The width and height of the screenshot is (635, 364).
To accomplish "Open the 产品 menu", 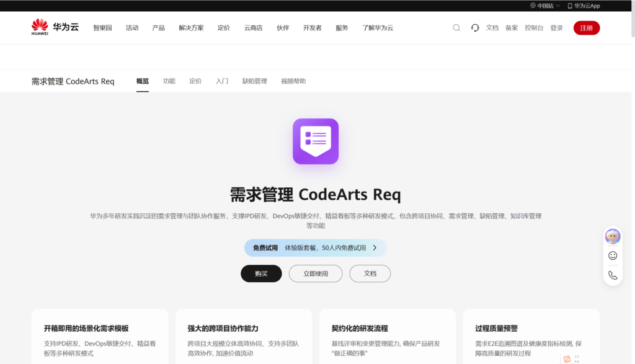I will pyautogui.click(x=158, y=28).
